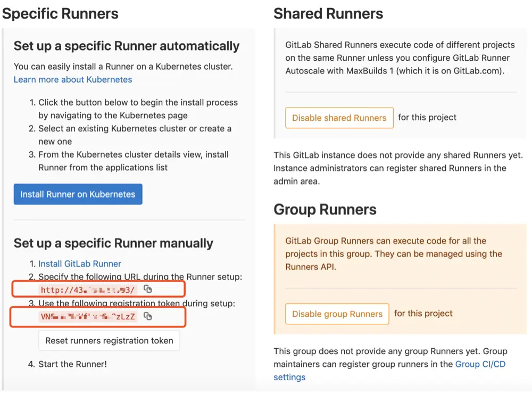Reset runners registration token

(x=109, y=341)
